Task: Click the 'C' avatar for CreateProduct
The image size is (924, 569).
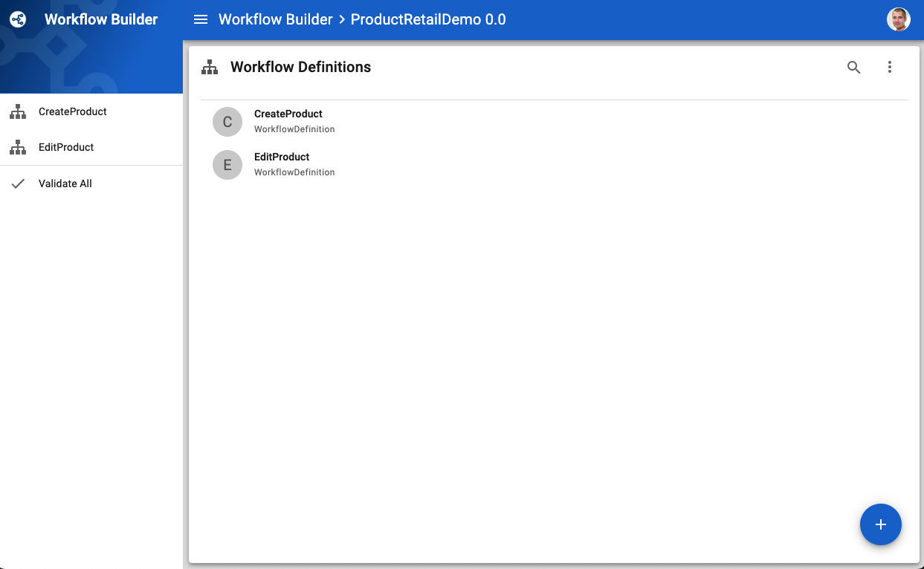Action: (x=227, y=121)
